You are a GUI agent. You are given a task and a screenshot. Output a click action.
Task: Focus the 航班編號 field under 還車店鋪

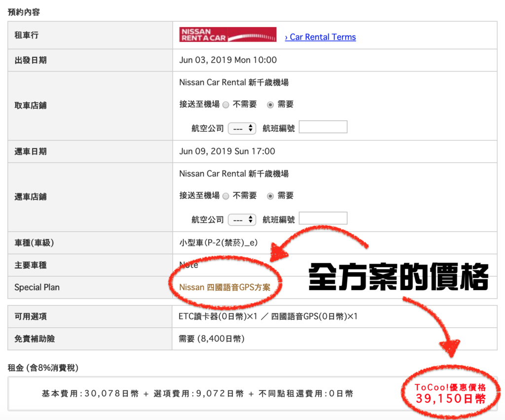323,218
